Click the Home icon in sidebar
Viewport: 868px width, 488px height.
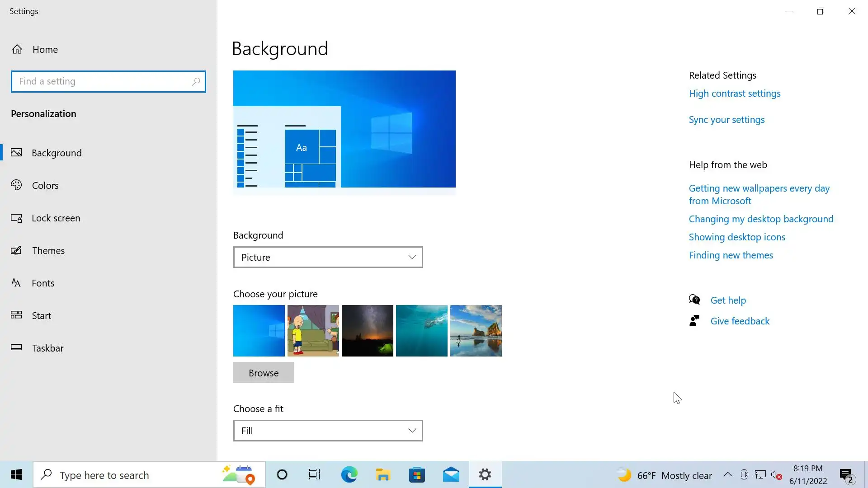point(17,49)
